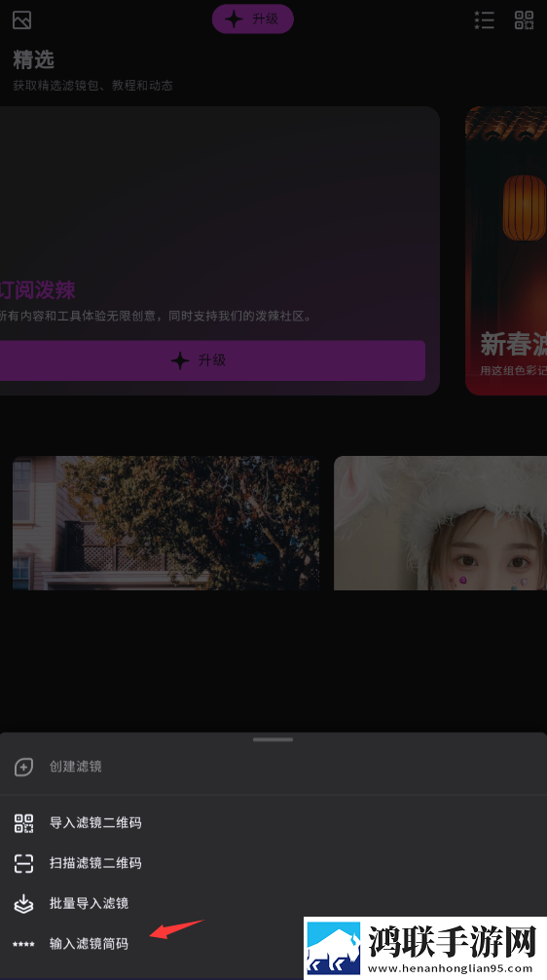Tap the top 升级 upgrade pill
Image resolution: width=547 pixels, height=980 pixels.
tap(253, 19)
